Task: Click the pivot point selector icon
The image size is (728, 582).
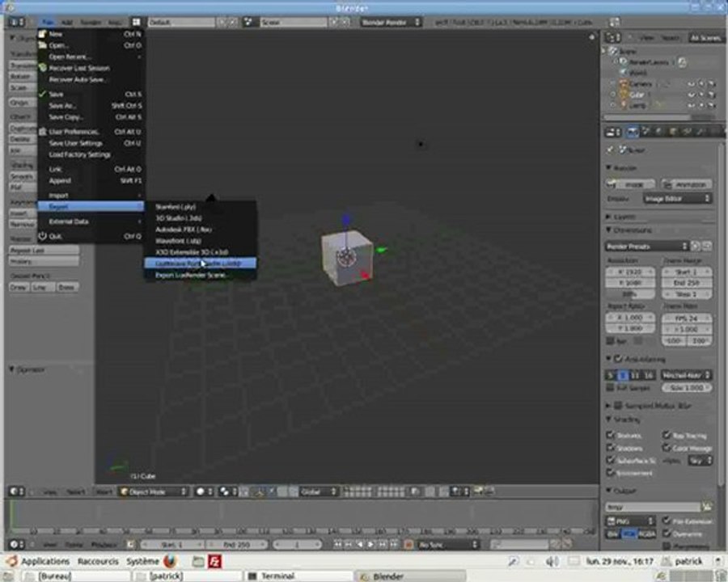Action: (x=227, y=491)
